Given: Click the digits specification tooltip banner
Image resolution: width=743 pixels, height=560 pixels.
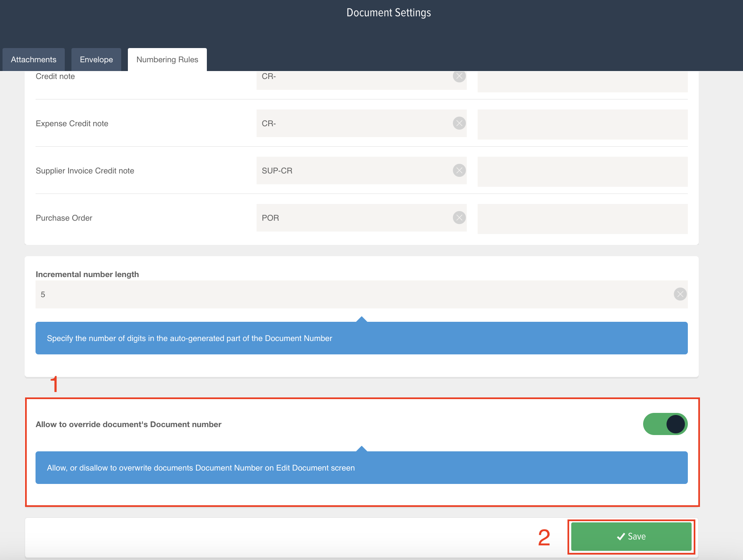Looking at the screenshot, I should (x=361, y=338).
